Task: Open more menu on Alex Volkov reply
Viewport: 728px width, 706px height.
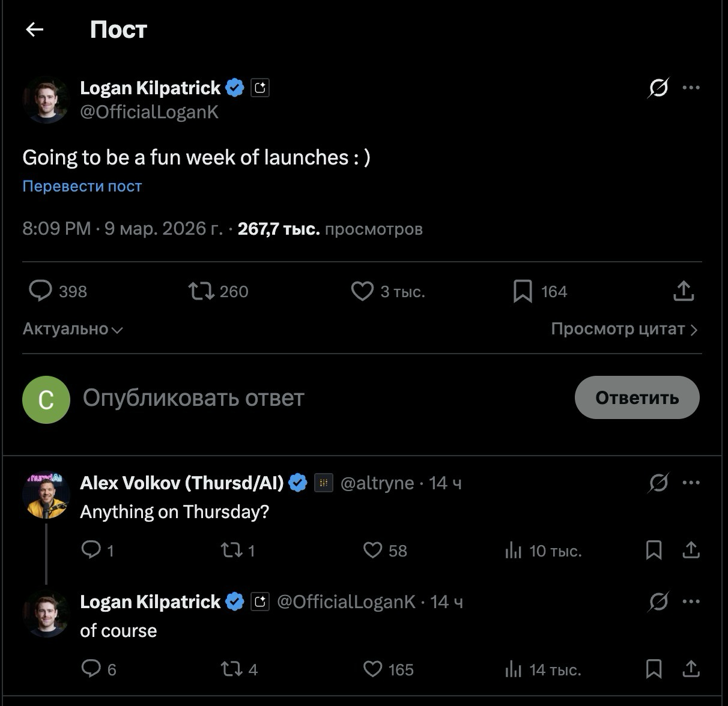Action: click(691, 483)
